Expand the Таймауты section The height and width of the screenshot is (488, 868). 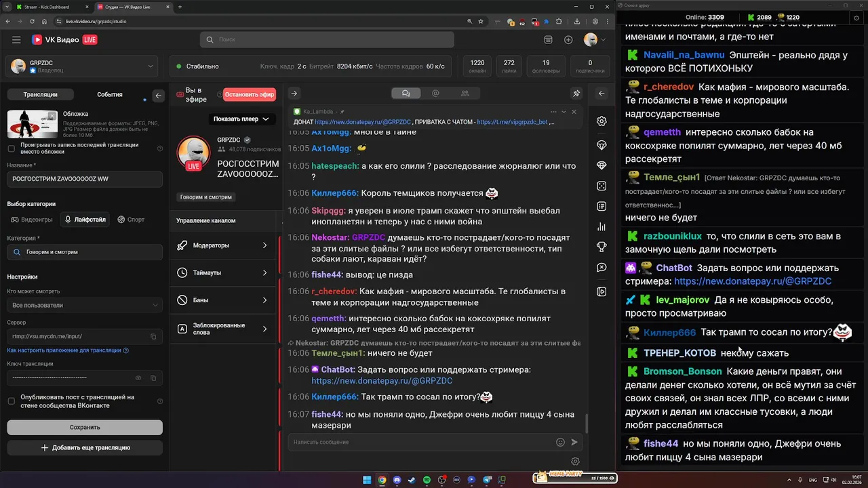click(x=223, y=272)
